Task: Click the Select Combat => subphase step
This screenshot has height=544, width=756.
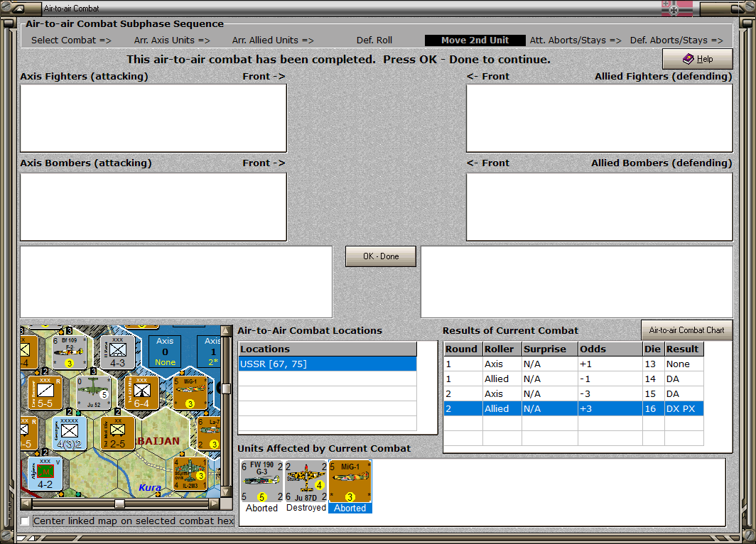Action: [x=71, y=40]
